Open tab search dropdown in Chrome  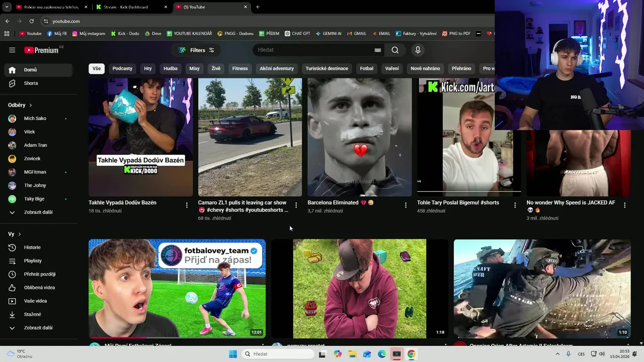pyautogui.click(x=7, y=7)
